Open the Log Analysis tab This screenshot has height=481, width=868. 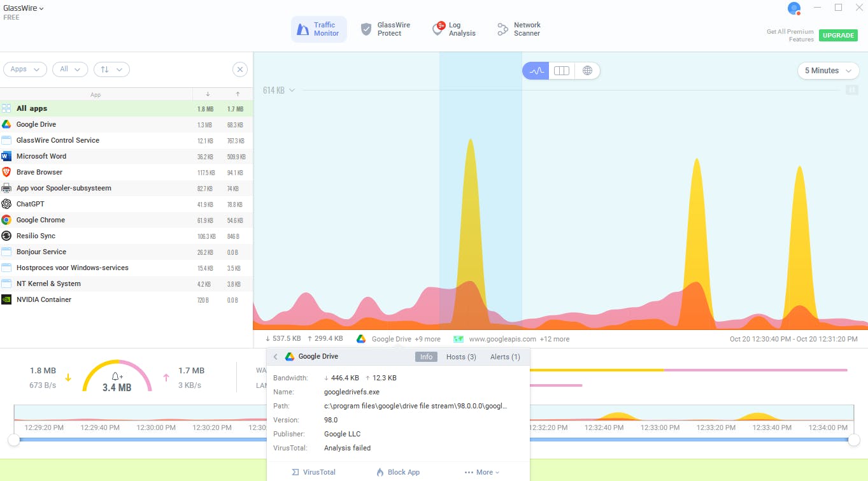coord(454,29)
